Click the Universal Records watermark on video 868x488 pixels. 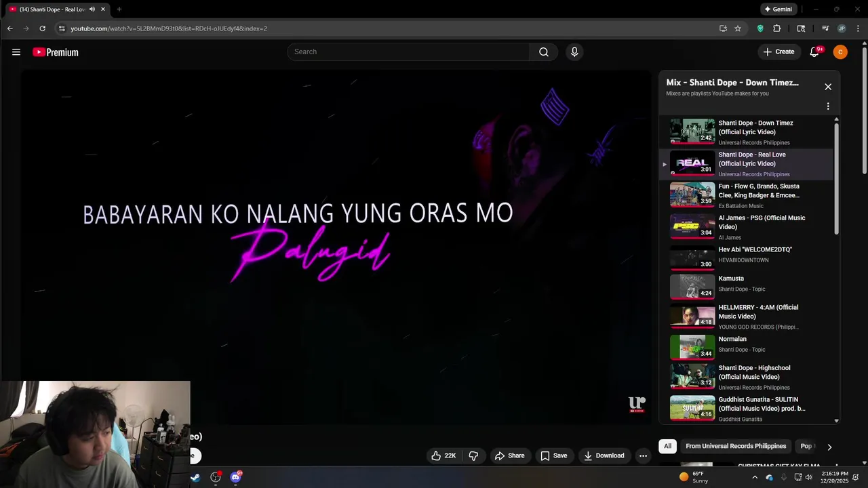point(637,405)
